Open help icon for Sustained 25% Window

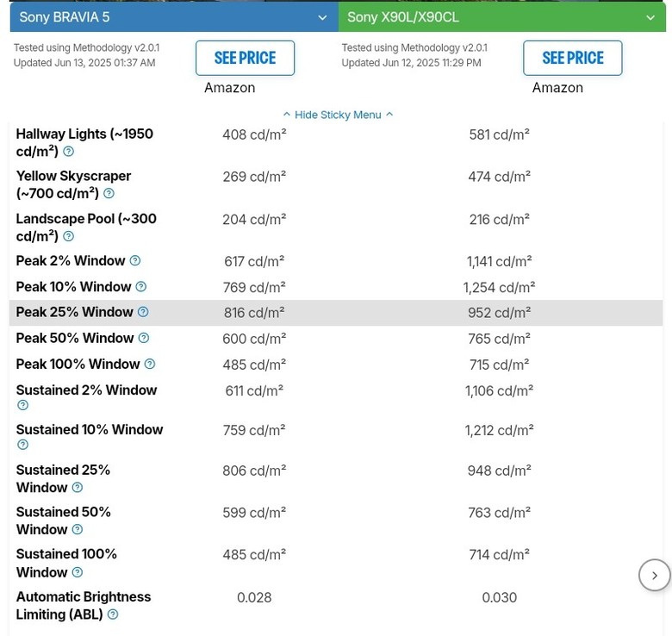(78, 487)
